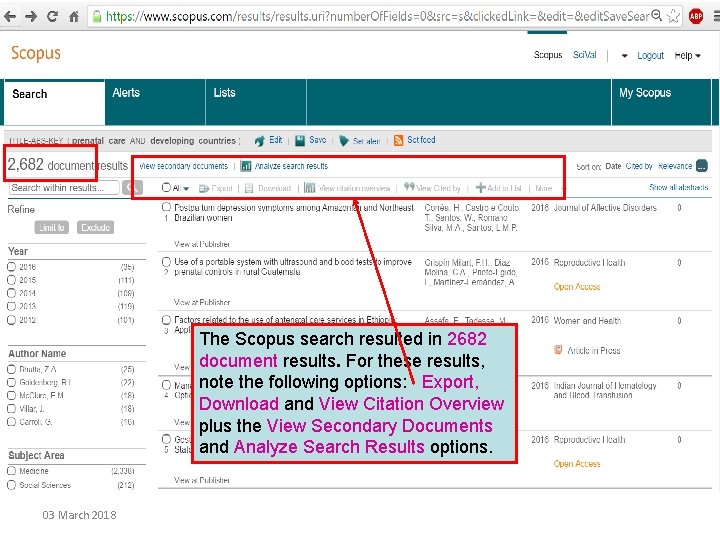Open the portable ultrasound Guatemala article title
The image size is (720, 540).
tap(293, 267)
